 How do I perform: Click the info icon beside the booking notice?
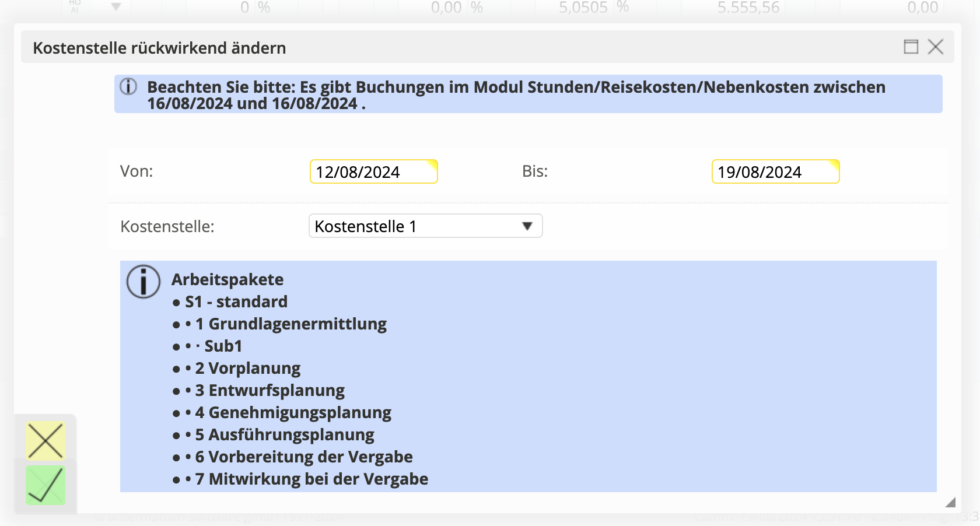[128, 87]
